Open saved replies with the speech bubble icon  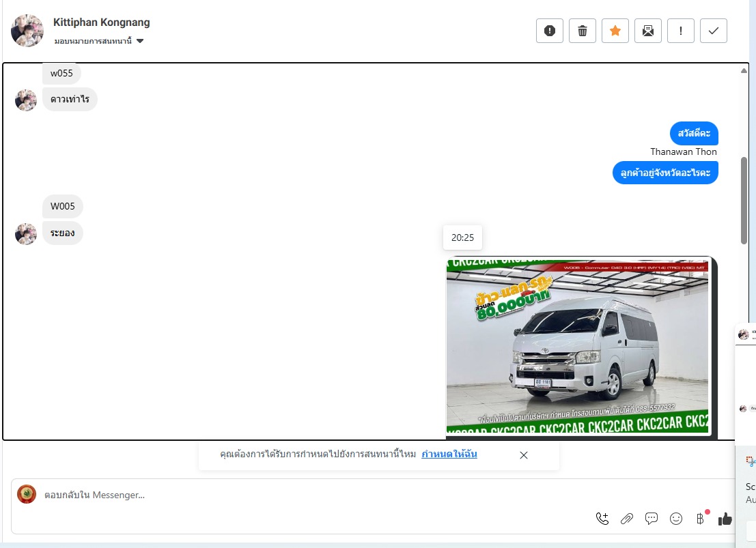(652, 519)
